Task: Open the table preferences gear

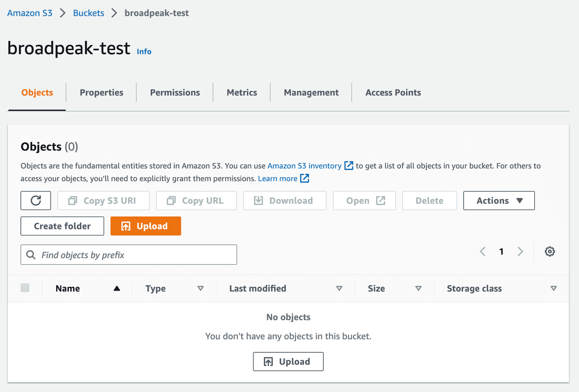Action: (x=549, y=252)
